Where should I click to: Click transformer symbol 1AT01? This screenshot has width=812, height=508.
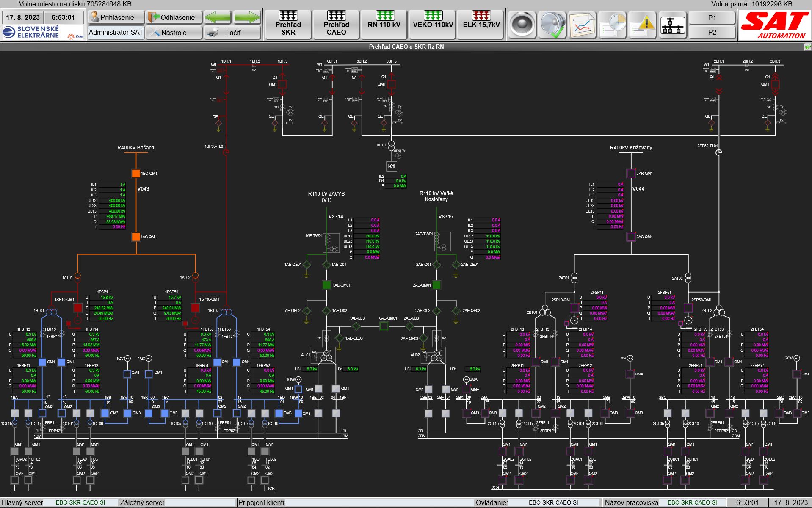point(77,278)
